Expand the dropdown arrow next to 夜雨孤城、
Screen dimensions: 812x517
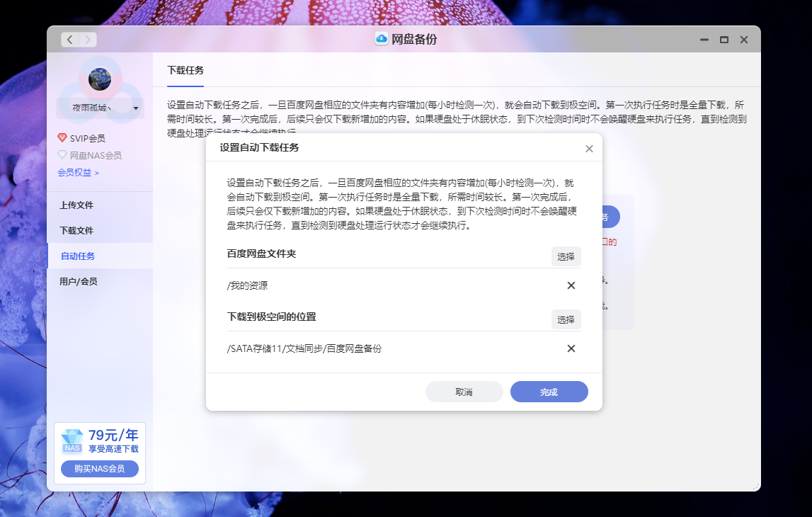point(135,108)
